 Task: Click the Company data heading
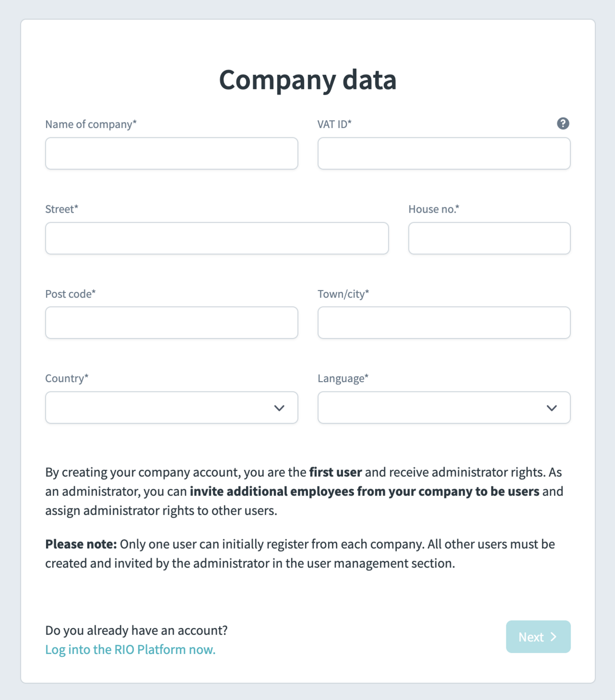[307, 80]
